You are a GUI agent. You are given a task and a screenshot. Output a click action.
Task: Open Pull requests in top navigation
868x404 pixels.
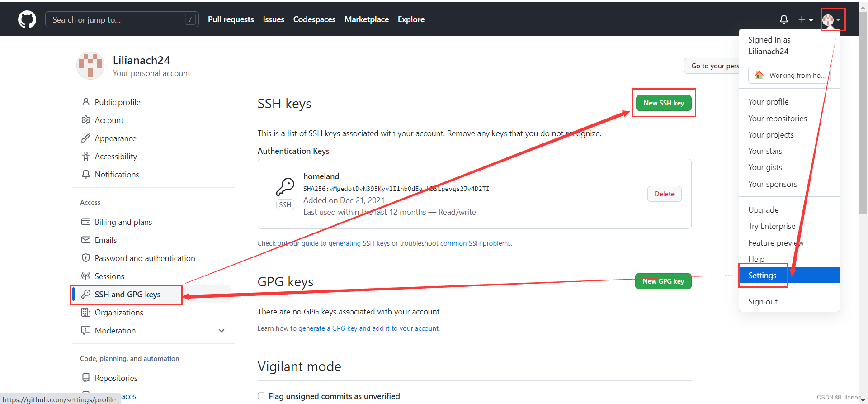tap(231, 19)
